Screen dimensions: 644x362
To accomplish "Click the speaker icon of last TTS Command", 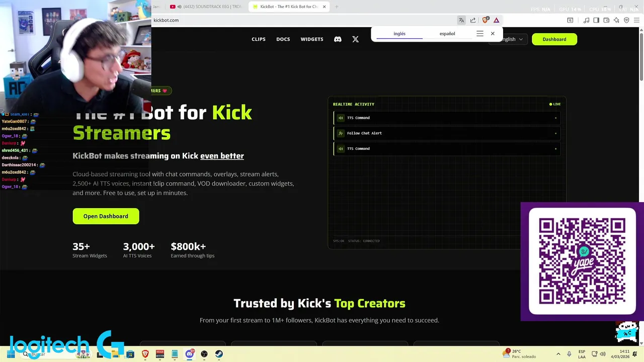I will pos(341,149).
